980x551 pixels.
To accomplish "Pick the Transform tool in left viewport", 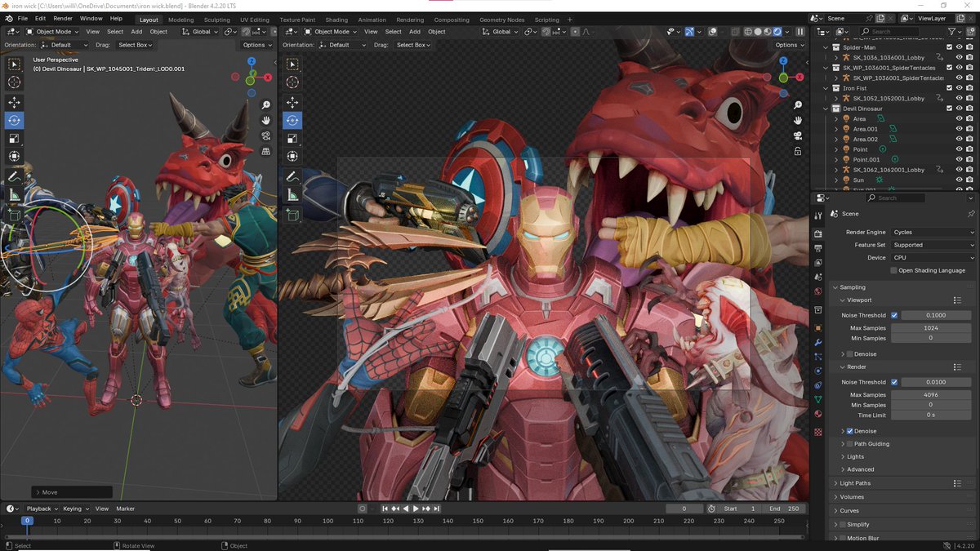I will tap(14, 156).
